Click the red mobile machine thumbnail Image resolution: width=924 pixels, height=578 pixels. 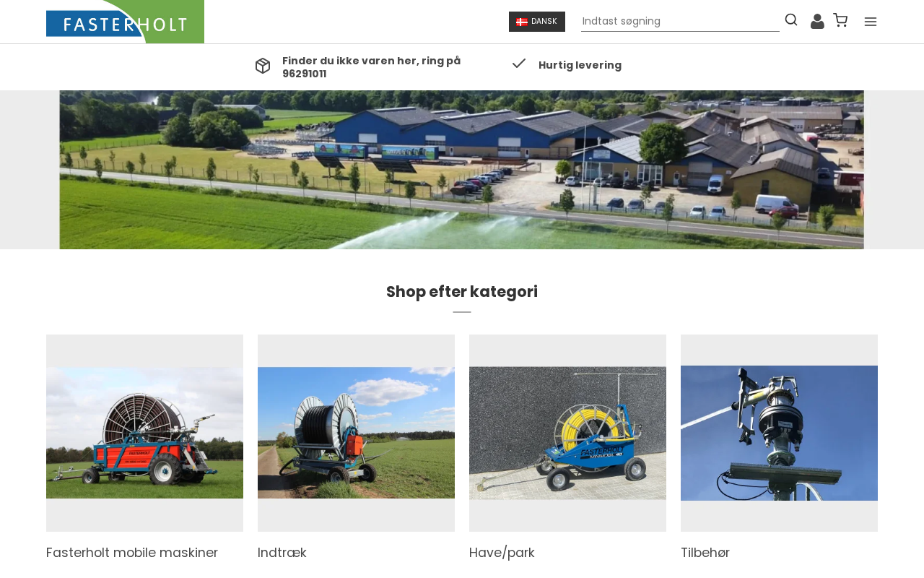pos(144,433)
